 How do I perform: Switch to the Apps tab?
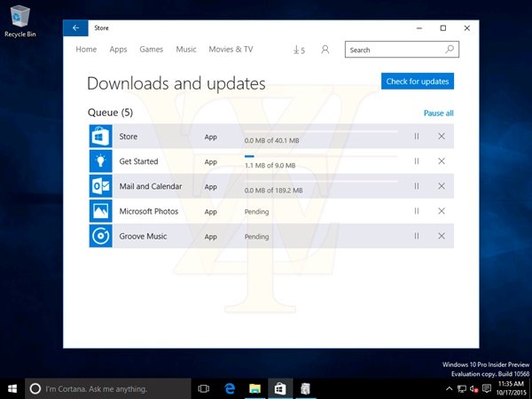pyautogui.click(x=118, y=50)
